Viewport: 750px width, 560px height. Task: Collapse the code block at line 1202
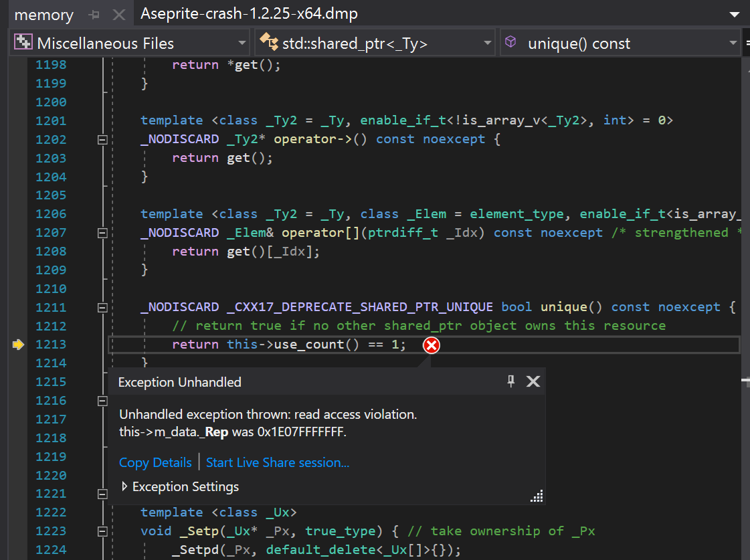point(102,140)
